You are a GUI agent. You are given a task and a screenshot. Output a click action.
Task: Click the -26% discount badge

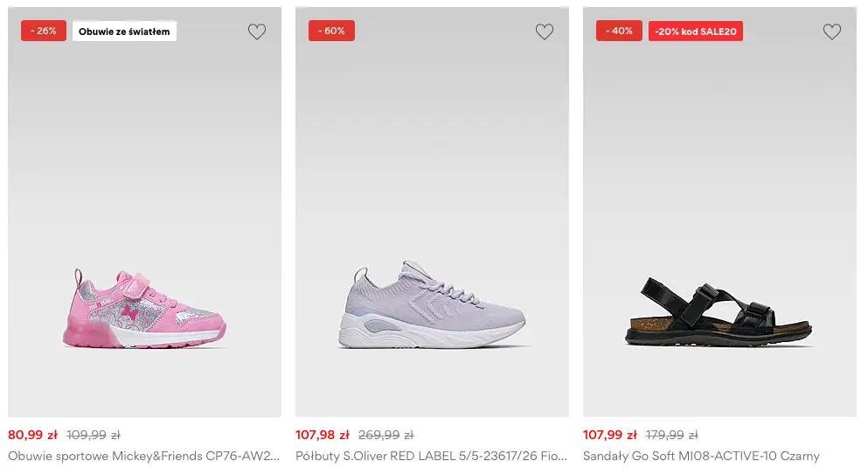point(44,31)
